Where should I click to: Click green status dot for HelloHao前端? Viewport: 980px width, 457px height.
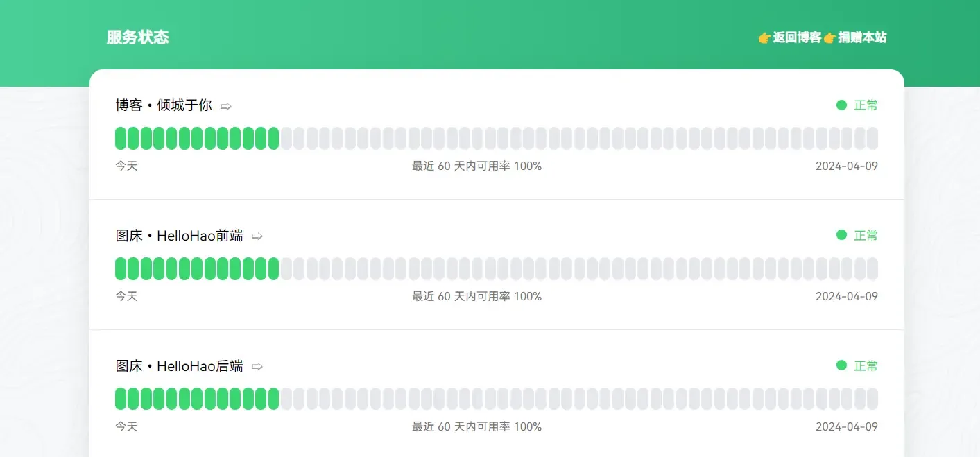[841, 235]
